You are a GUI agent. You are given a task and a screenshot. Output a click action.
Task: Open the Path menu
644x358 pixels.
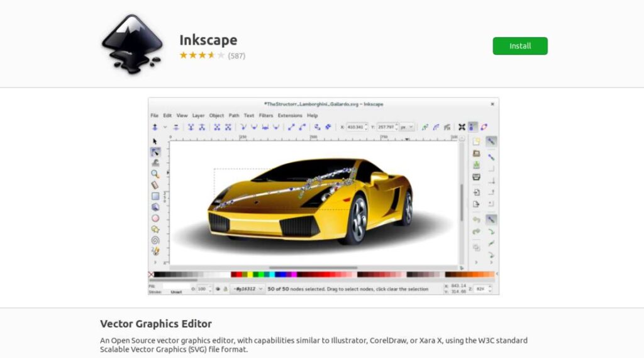pos(234,116)
